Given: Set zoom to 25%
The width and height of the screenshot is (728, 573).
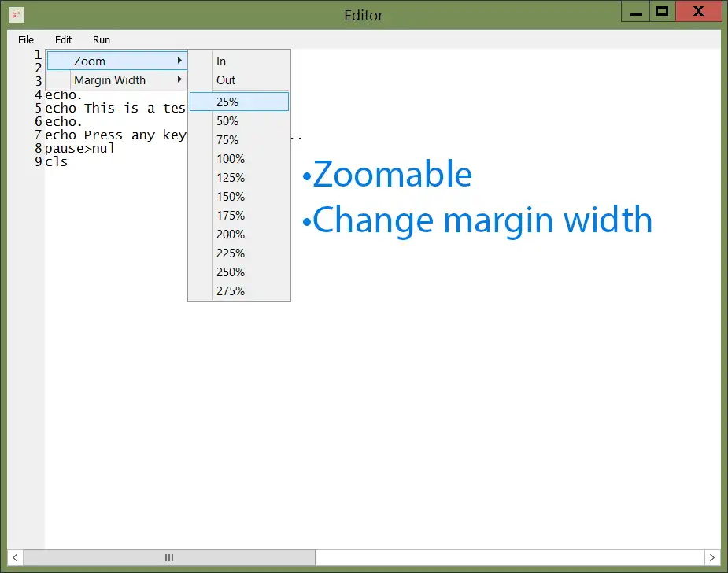Looking at the screenshot, I should click(x=239, y=102).
